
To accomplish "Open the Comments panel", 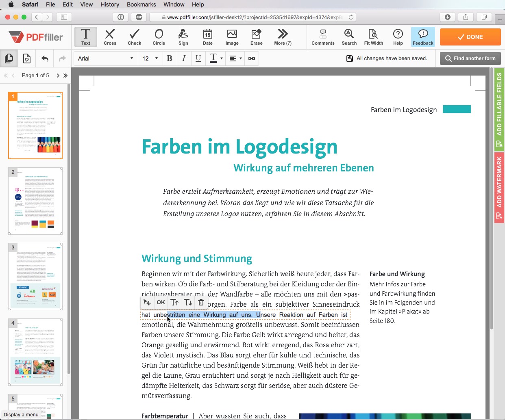I will tap(323, 37).
